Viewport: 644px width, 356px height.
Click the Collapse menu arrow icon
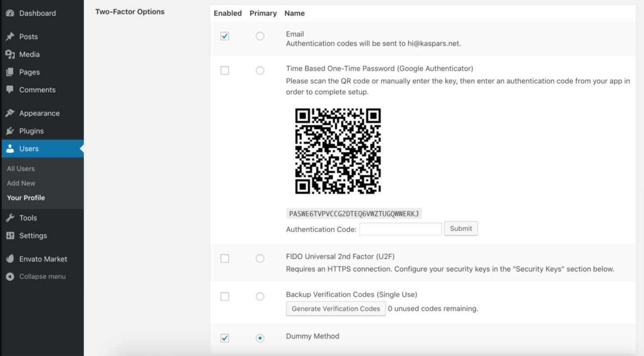tap(9, 276)
